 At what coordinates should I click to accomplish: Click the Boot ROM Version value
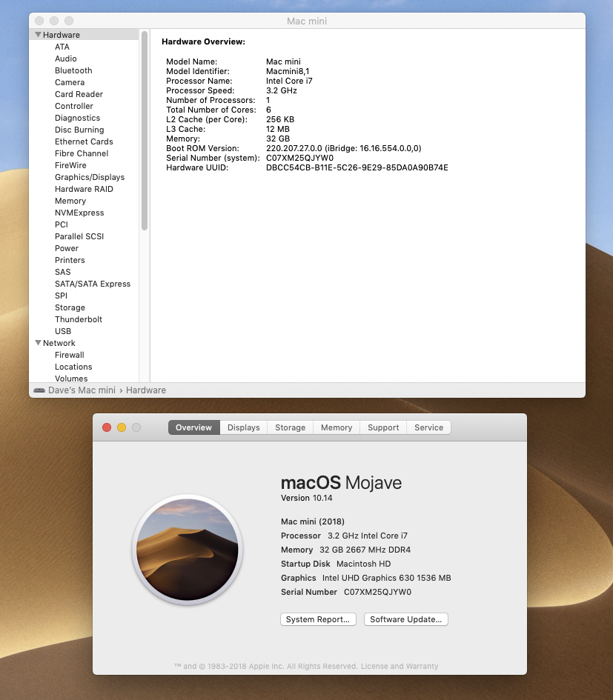click(344, 148)
